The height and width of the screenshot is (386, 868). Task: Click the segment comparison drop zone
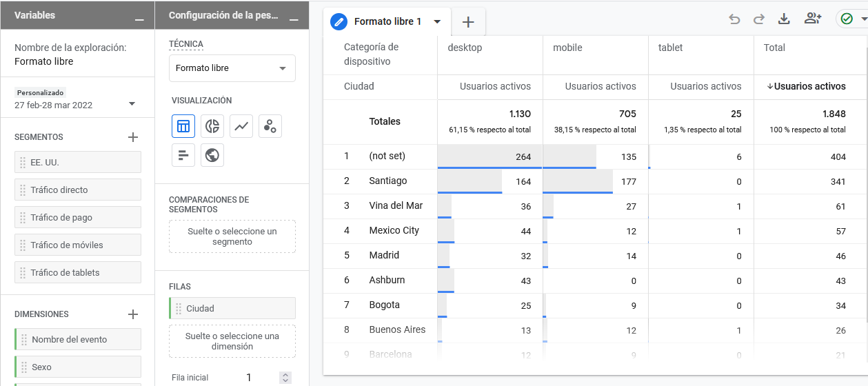pyautogui.click(x=232, y=236)
